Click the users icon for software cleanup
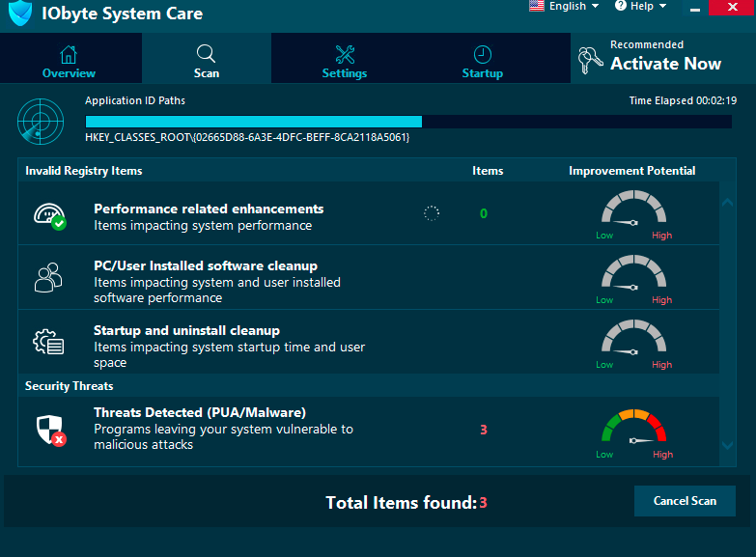 click(x=48, y=277)
